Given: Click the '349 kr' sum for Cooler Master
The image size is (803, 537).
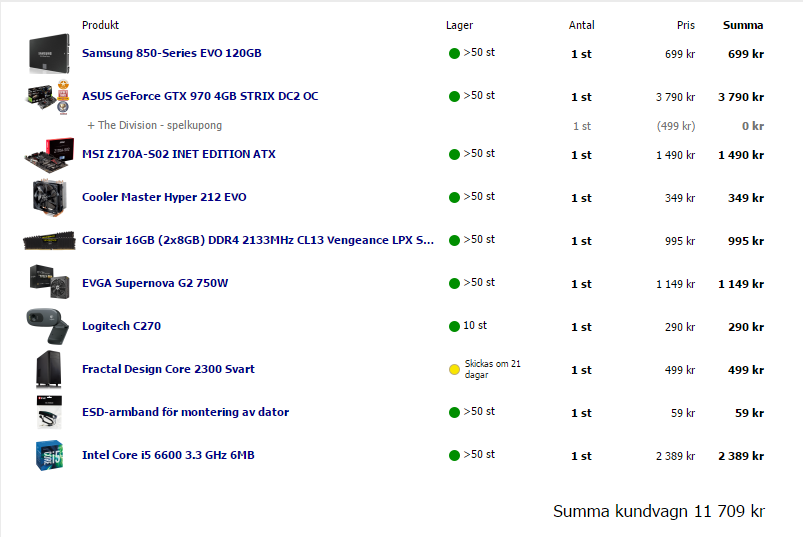Looking at the screenshot, I should [x=746, y=198].
